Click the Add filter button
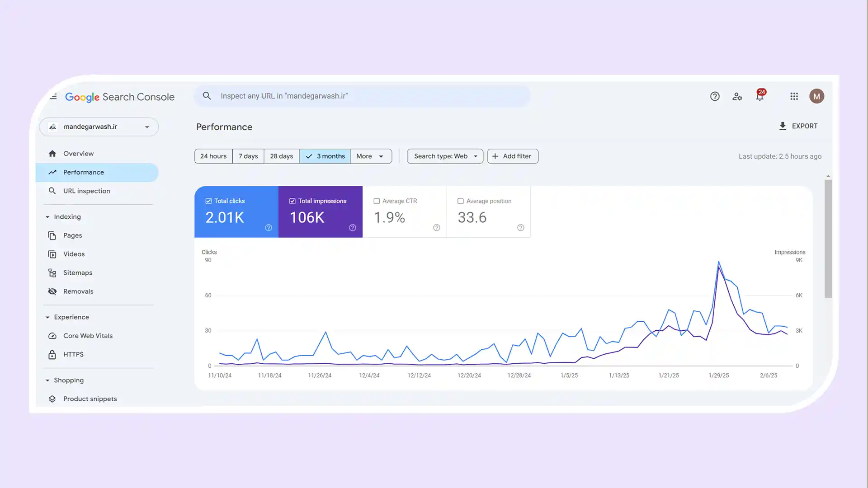The image size is (868, 488). (512, 156)
